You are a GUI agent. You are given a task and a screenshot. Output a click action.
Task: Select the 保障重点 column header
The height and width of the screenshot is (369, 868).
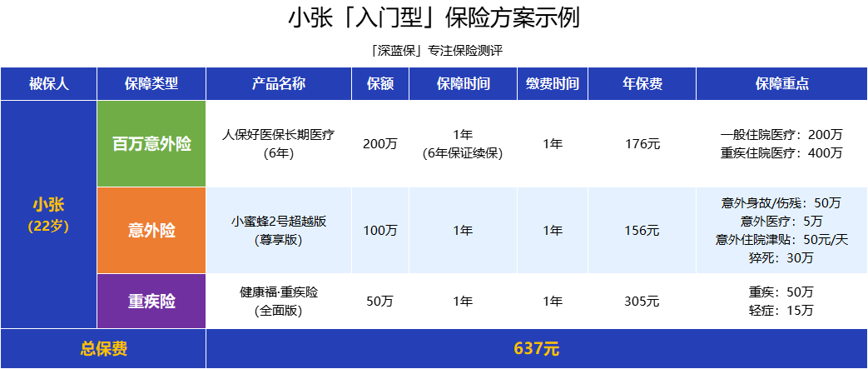pyautogui.click(x=781, y=84)
